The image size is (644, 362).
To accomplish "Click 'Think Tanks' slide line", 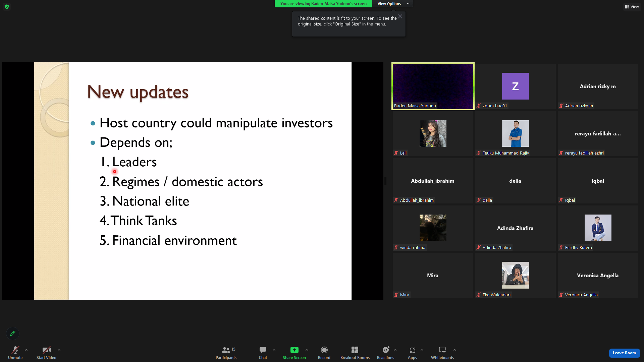I will click(x=138, y=221).
